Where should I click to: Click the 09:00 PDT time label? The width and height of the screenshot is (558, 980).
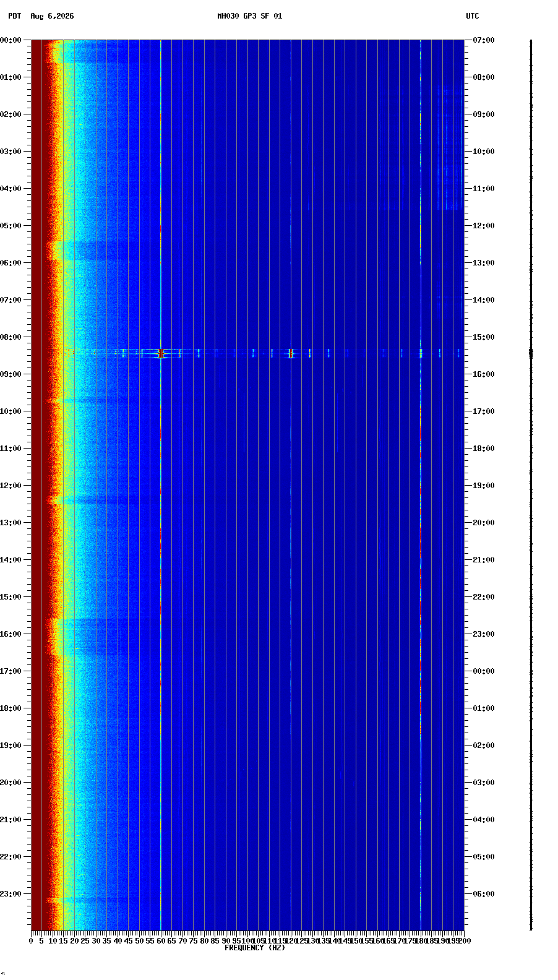pos(11,374)
